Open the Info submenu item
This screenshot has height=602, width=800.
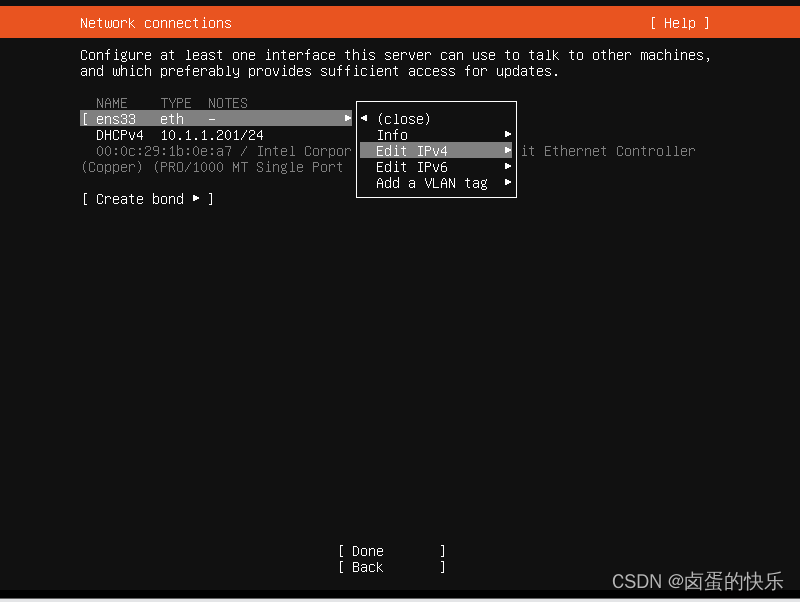pyautogui.click(x=436, y=135)
